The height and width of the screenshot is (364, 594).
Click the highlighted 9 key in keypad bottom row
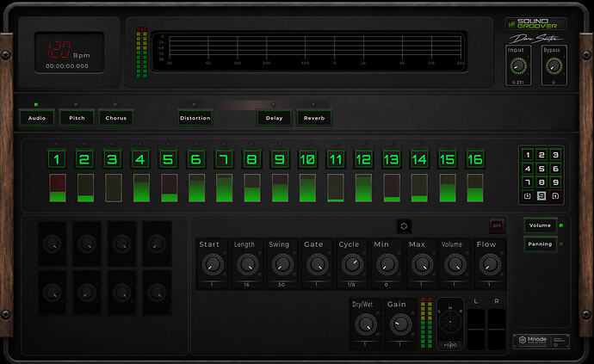[x=541, y=196]
